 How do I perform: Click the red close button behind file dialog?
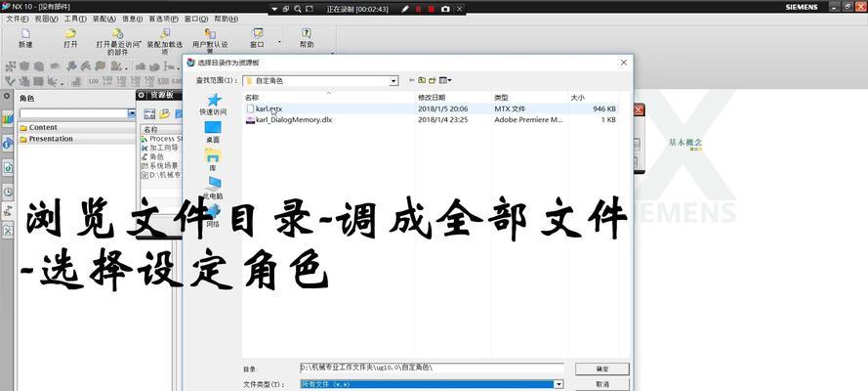pyautogui.click(x=639, y=110)
